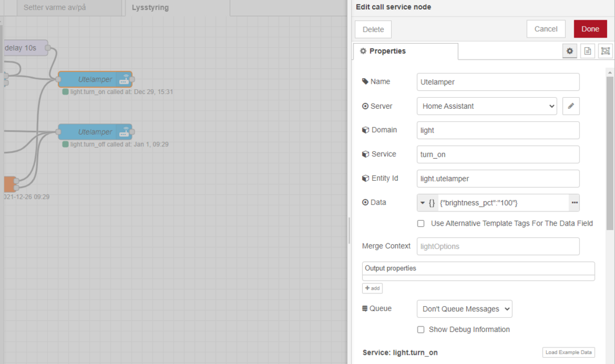Open the Home Assistant server dropdown
The width and height of the screenshot is (615, 364).
[x=486, y=106]
